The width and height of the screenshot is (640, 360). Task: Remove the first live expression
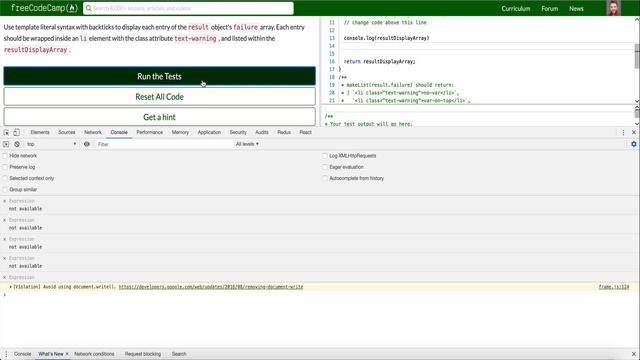tap(4, 201)
